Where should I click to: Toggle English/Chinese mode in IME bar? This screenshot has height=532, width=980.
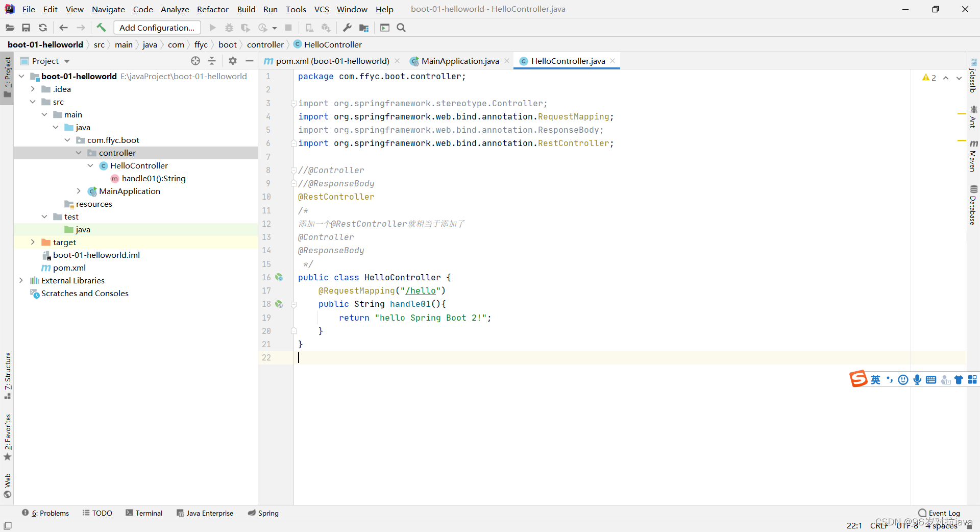[876, 379]
